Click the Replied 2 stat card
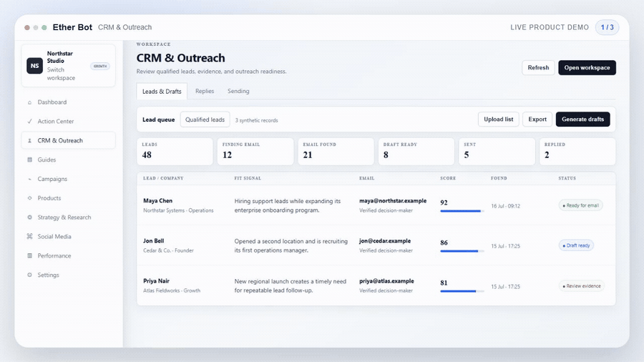Screen dimensions: 644x362 (x=577, y=152)
